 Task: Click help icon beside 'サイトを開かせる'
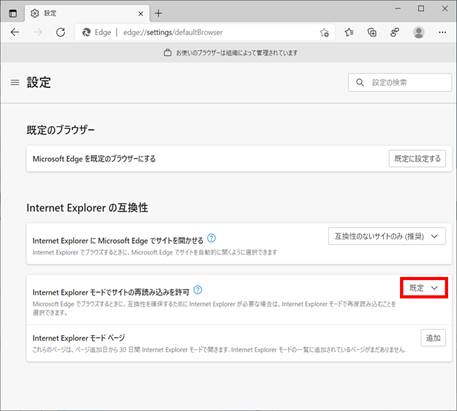211,238
